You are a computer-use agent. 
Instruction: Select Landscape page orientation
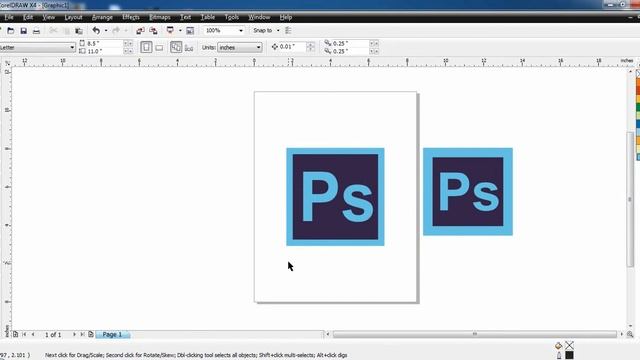click(x=159, y=48)
